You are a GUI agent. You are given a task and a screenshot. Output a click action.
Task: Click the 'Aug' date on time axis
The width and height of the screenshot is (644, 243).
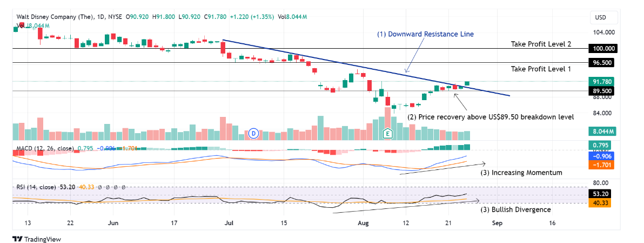(x=363, y=223)
